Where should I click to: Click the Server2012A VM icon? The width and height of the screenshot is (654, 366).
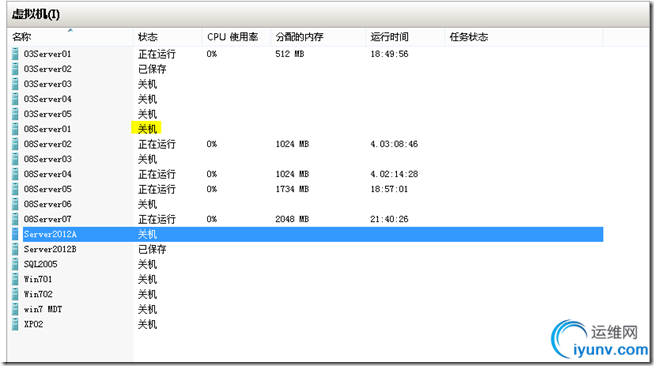tap(15, 234)
